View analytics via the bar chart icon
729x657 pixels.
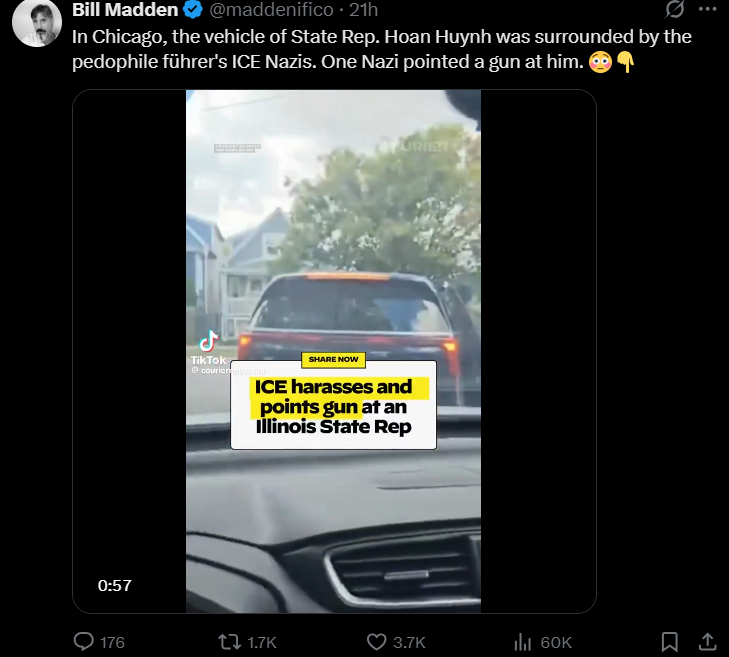[523, 642]
